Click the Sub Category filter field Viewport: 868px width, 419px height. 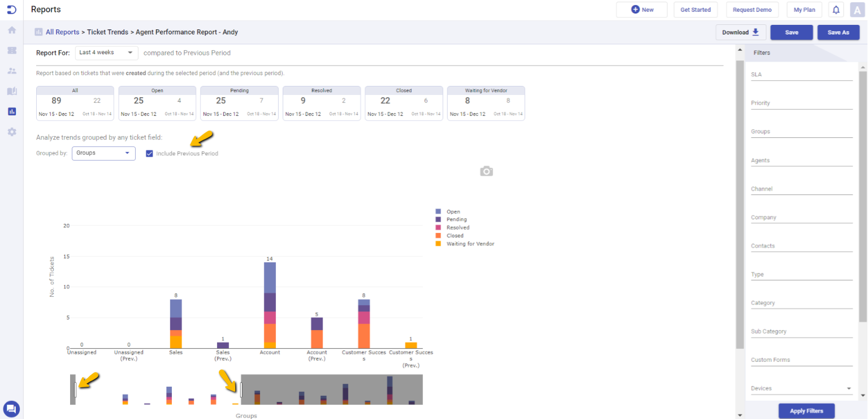(x=801, y=331)
